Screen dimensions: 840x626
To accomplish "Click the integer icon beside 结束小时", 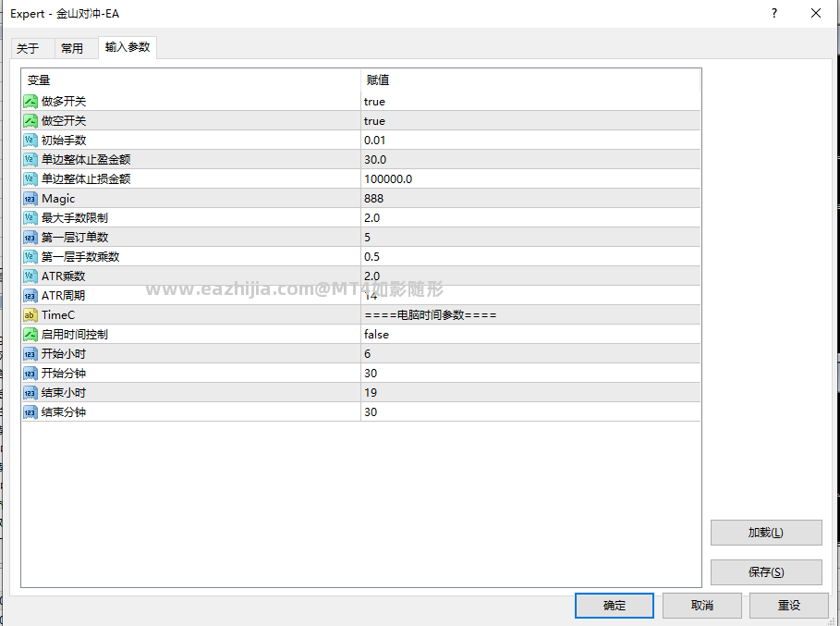I will [x=30, y=392].
